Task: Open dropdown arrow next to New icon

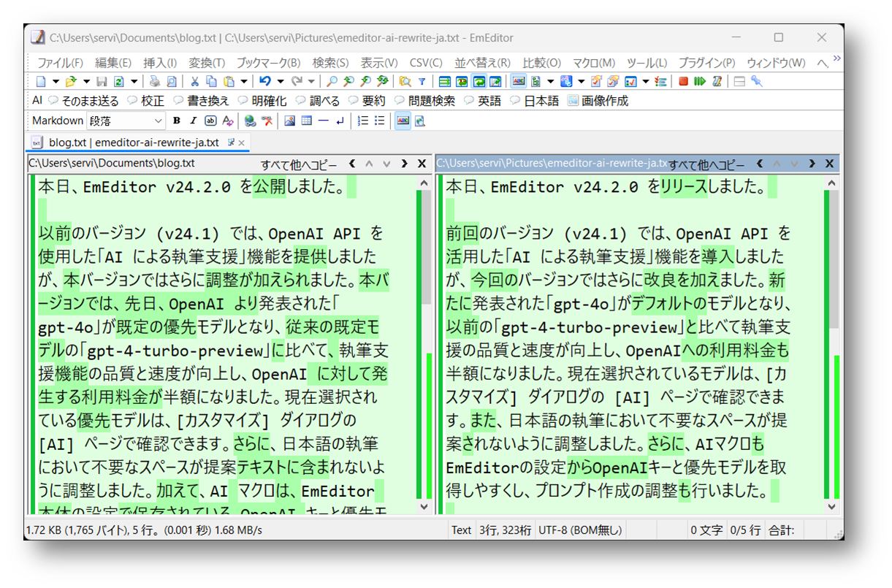Action: 56,82
